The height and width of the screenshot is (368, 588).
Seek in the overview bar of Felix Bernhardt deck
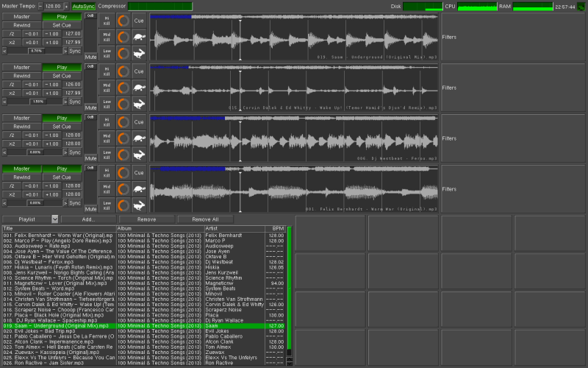[x=293, y=169]
